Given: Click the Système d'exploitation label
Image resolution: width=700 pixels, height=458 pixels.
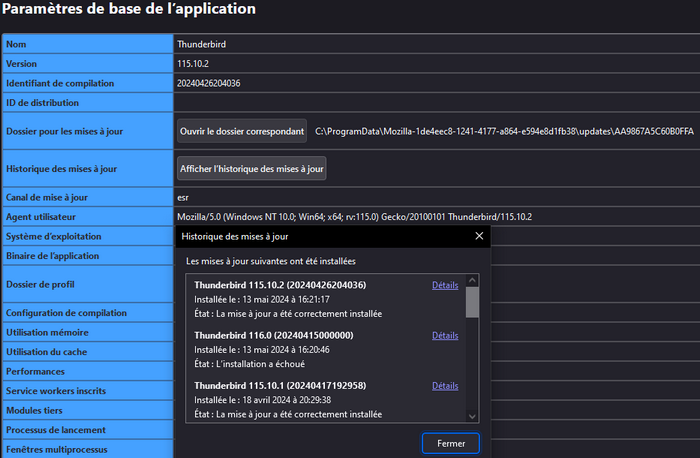Looking at the screenshot, I should (54, 237).
